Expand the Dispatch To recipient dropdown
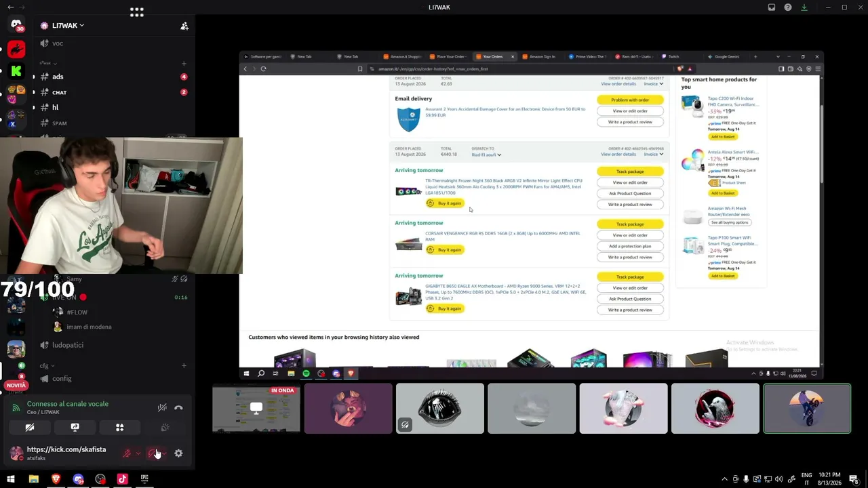868x488 pixels. tap(486, 155)
